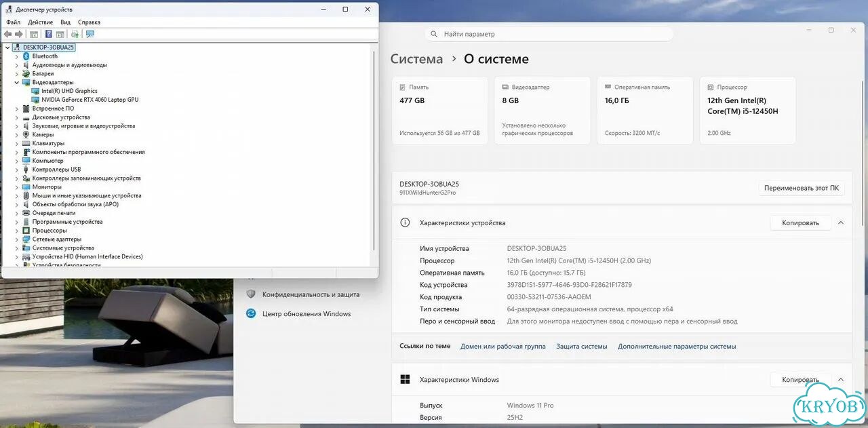This screenshot has height=428, width=868.
Task: Click the Компьютер monitor icon
Action: [x=26, y=161]
